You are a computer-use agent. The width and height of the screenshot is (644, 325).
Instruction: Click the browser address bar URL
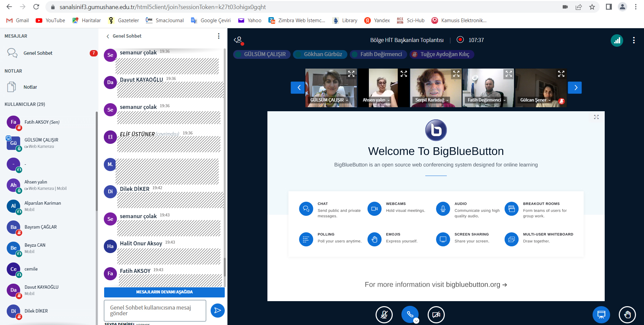pyautogui.click(x=163, y=7)
